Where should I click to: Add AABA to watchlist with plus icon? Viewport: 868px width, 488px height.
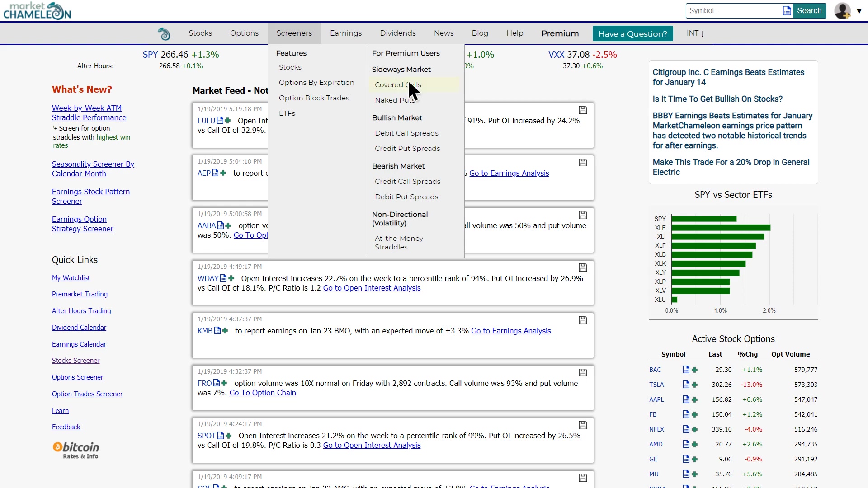228,225
